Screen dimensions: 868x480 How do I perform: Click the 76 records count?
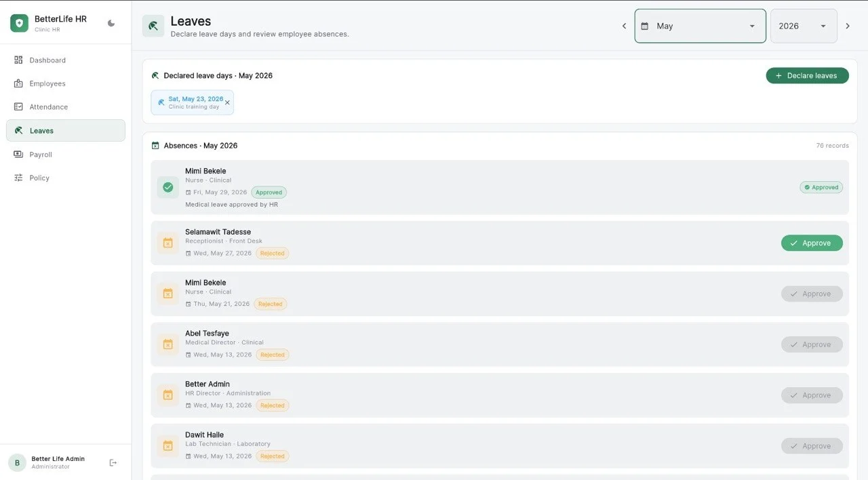pos(832,146)
